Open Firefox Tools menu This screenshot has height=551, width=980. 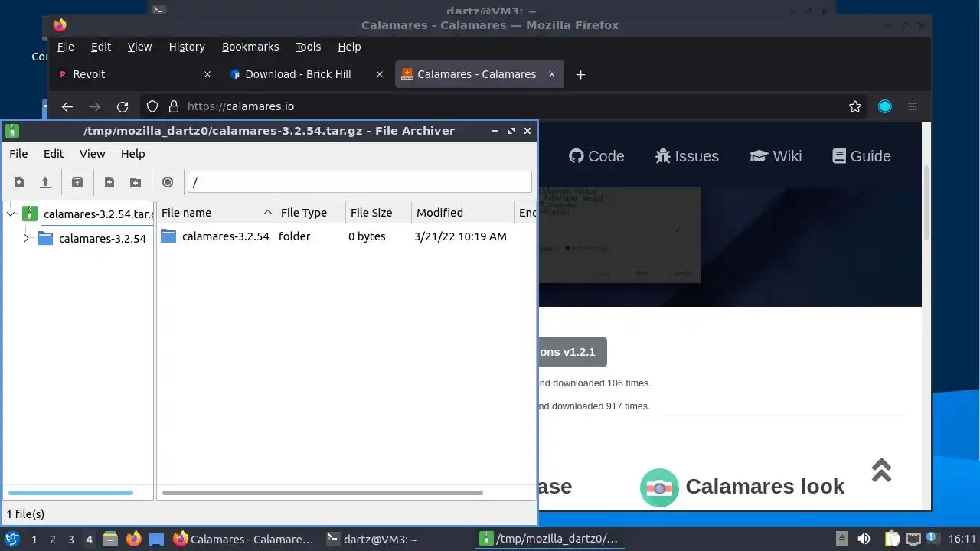pos(308,47)
